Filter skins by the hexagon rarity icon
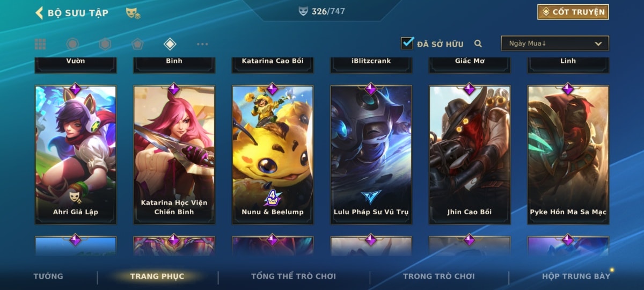This screenshot has width=644, height=290. pos(105,44)
